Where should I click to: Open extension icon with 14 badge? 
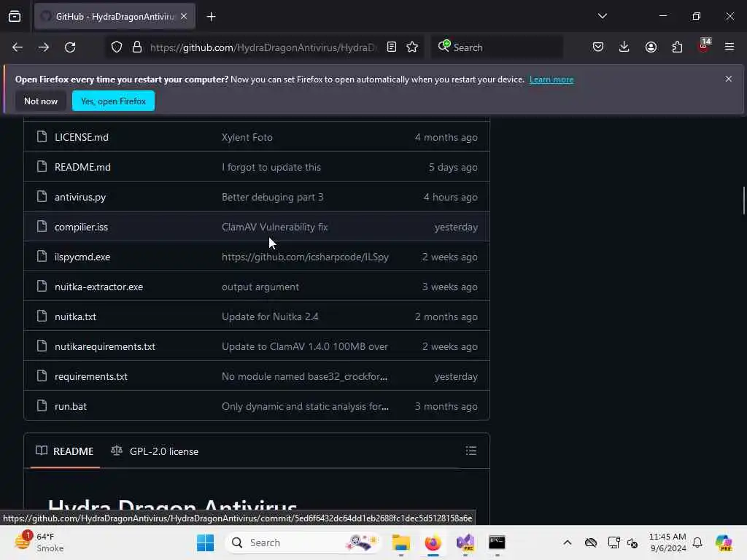pyautogui.click(x=704, y=46)
